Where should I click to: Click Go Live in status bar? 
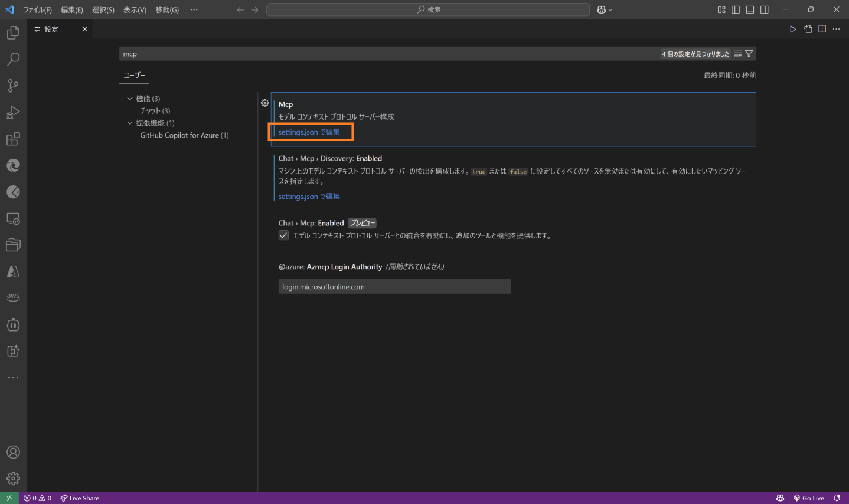tap(809, 498)
